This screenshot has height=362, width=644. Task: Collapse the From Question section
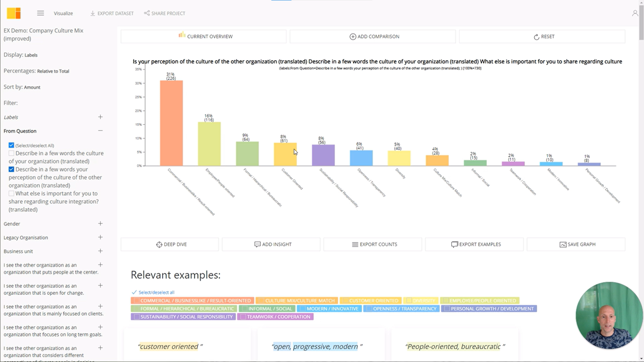[100, 130]
